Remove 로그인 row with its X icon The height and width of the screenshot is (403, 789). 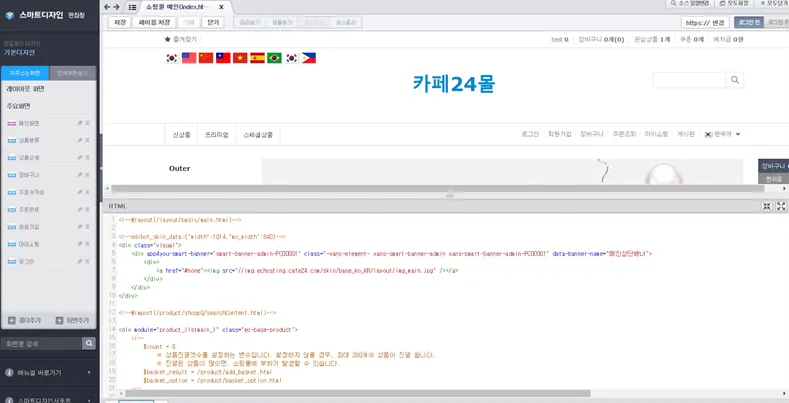(x=88, y=262)
